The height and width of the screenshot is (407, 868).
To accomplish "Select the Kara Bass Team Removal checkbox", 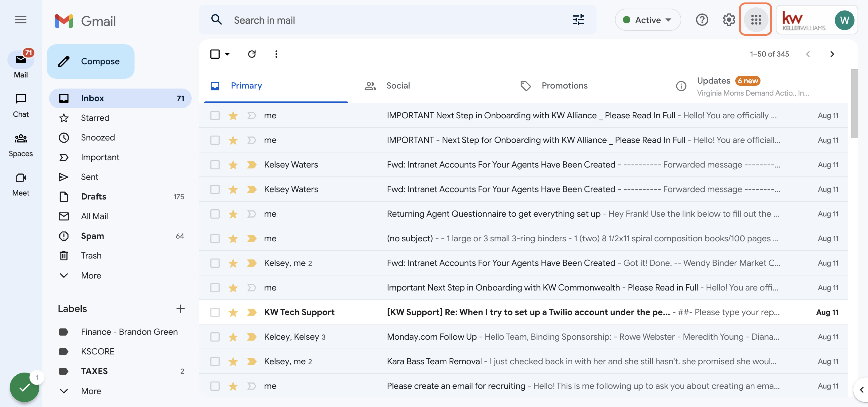I will 215,362.
